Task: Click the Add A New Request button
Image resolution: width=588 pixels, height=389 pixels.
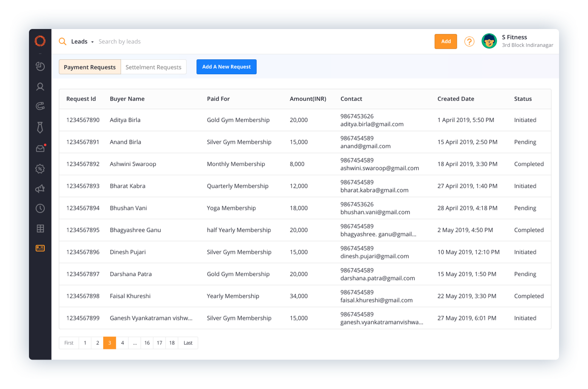Action: pos(226,67)
